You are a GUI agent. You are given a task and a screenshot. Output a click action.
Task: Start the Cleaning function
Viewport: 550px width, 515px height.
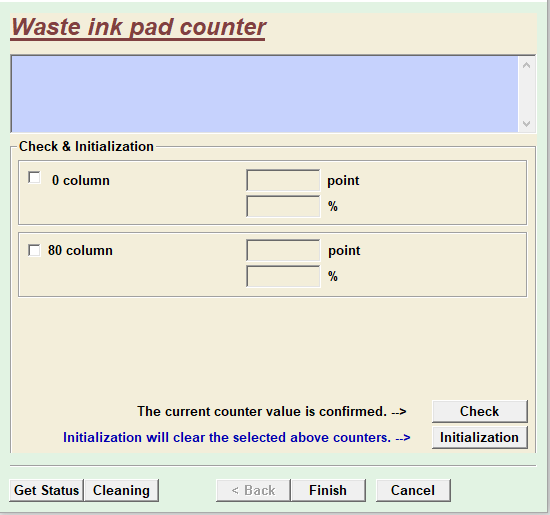coord(121,490)
